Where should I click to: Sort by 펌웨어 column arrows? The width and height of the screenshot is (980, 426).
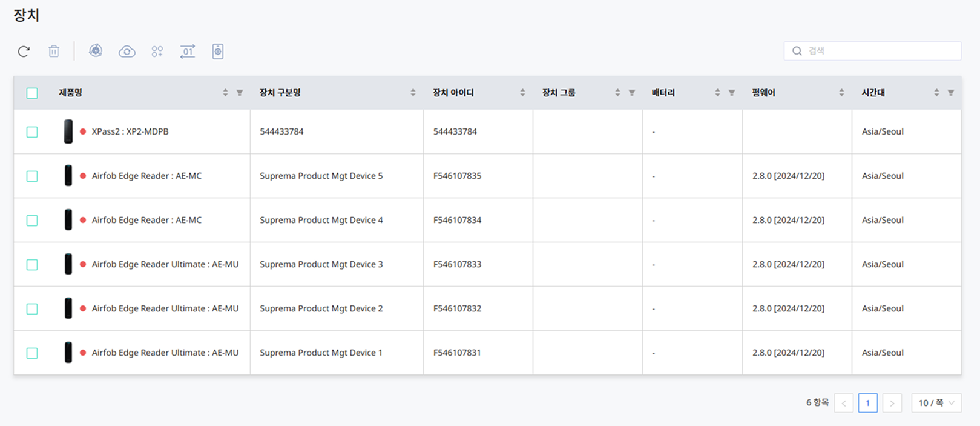[841, 93]
